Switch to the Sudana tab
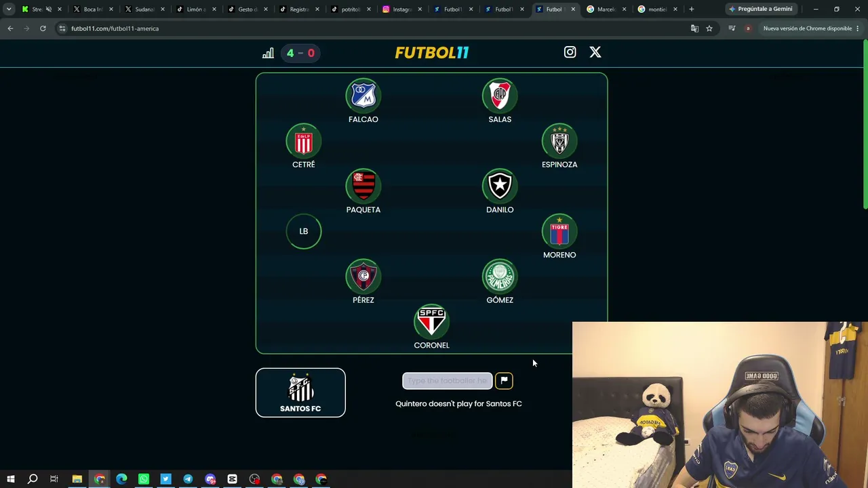868x488 pixels. point(144,9)
